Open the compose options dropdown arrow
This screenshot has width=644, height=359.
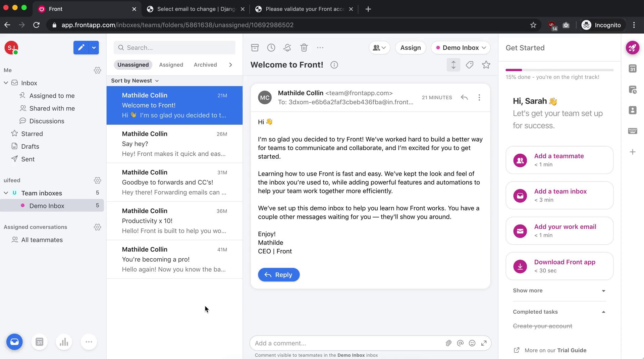94,48
